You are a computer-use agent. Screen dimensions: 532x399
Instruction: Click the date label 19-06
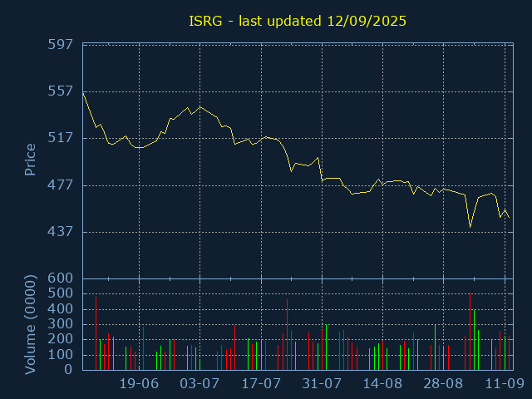(x=139, y=384)
